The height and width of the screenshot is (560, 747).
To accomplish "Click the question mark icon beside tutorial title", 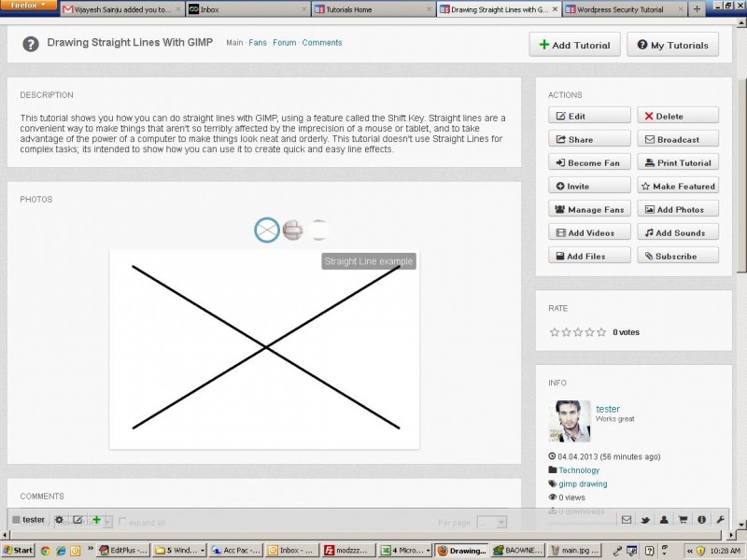I will click(31, 44).
